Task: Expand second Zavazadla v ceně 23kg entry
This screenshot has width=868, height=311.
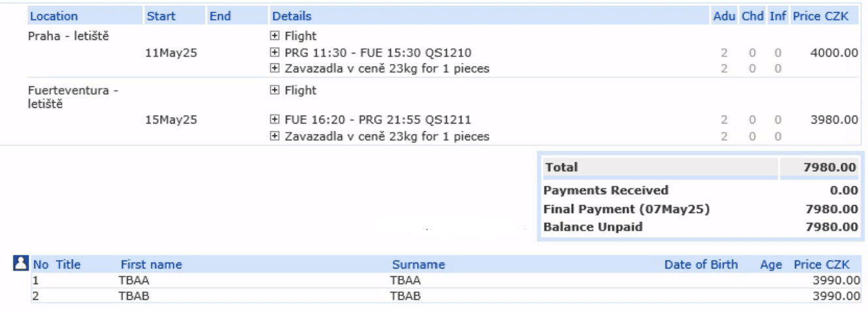Action: [x=275, y=137]
